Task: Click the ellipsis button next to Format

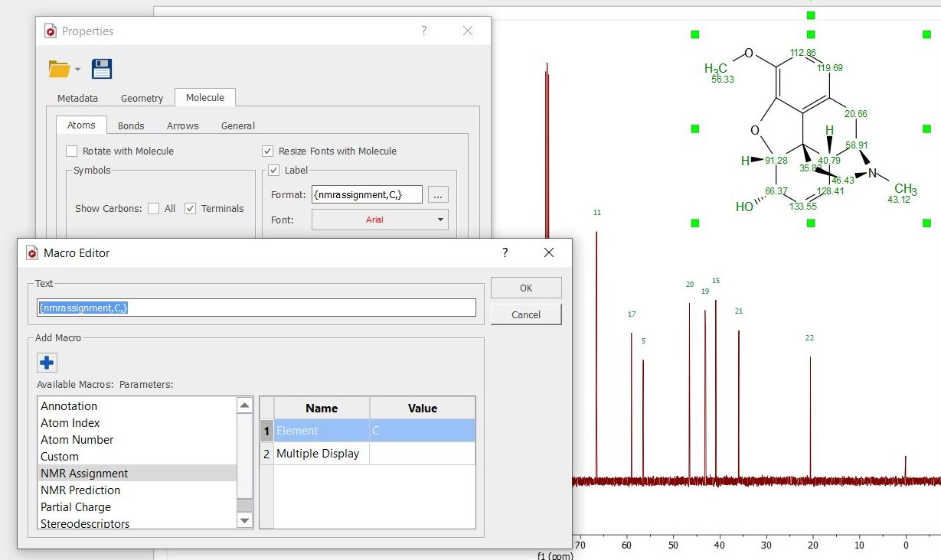Action: (438, 194)
